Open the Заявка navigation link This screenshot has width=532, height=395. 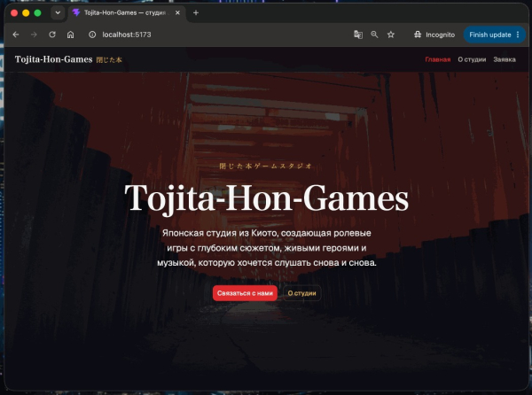pyautogui.click(x=505, y=59)
